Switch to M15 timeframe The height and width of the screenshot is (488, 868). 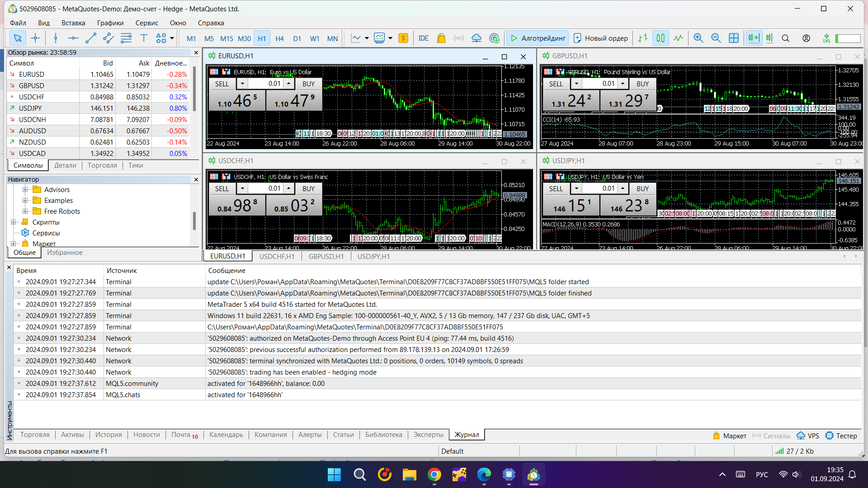226,38
